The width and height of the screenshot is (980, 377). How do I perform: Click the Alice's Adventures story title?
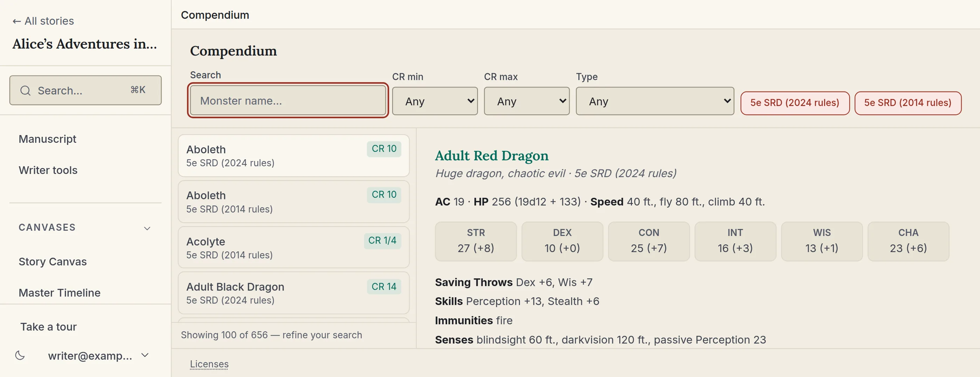(x=84, y=44)
